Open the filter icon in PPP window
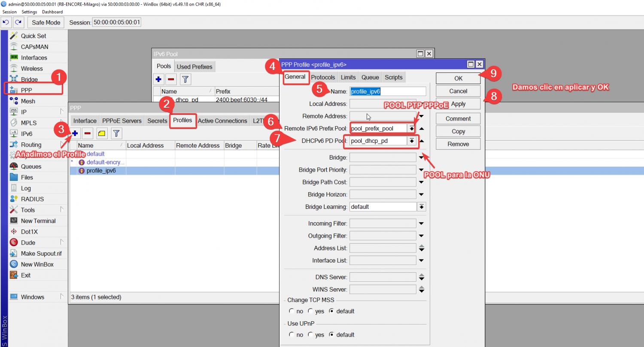This screenshot has height=347, width=644. point(116,133)
